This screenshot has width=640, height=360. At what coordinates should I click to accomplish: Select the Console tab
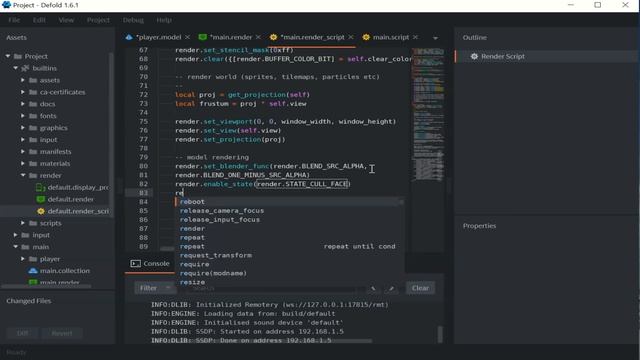[x=150, y=264]
